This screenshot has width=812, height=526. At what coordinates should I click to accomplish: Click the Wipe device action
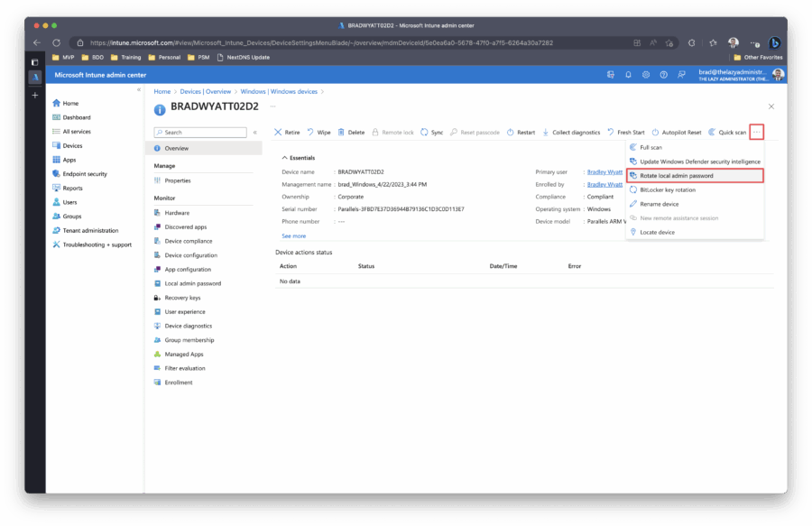click(x=318, y=133)
